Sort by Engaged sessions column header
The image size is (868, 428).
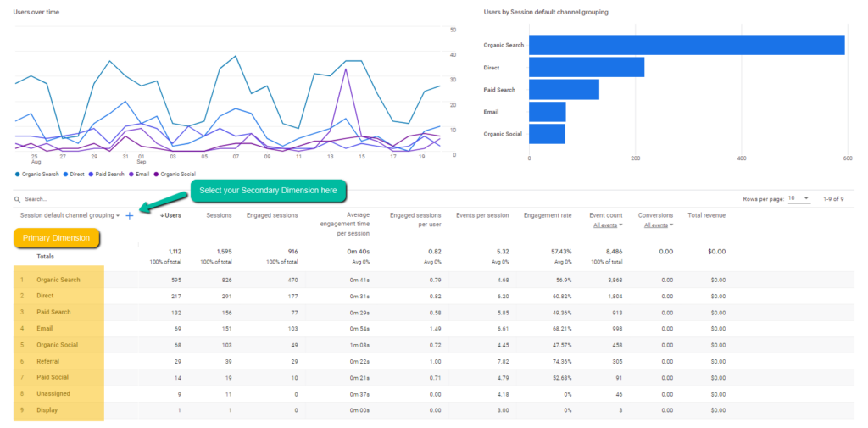(x=272, y=215)
